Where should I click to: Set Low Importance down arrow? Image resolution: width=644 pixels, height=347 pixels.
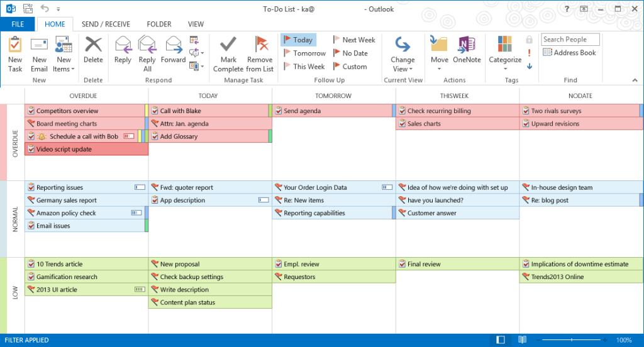click(x=530, y=66)
